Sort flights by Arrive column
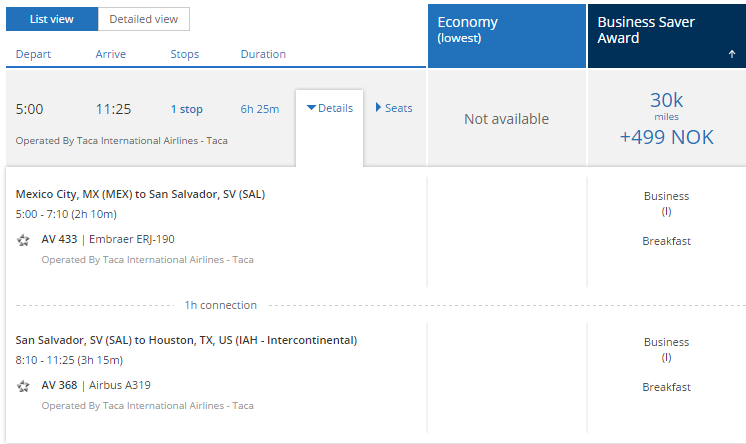Image resolution: width=746 pixels, height=444 pixels. pyautogui.click(x=112, y=54)
